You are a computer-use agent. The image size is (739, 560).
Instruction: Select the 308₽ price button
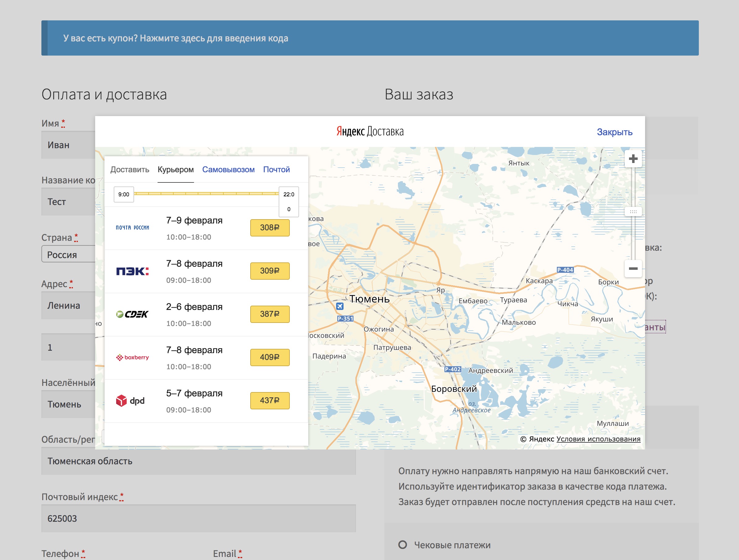(x=270, y=228)
